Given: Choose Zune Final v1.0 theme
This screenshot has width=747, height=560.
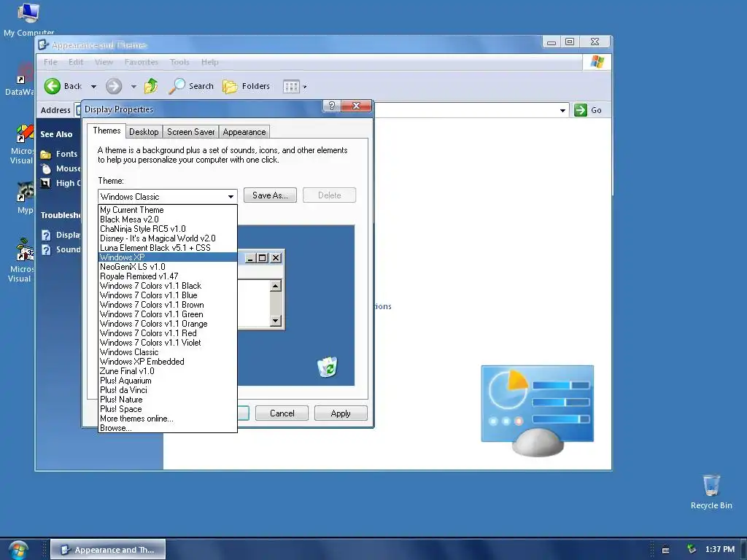Looking at the screenshot, I should tap(168, 371).
